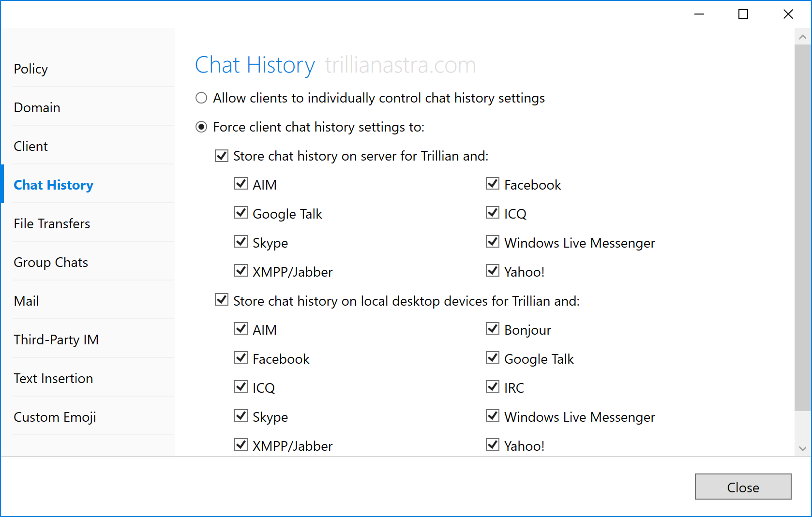Uncheck Windows Live Messenger under server storage
Image resolution: width=812 pixels, height=517 pixels.
493,242
